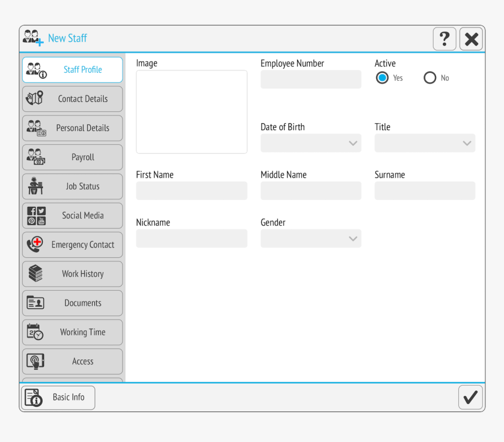504x442 pixels.
Task: Go to the Access tab
Action: coord(72,361)
